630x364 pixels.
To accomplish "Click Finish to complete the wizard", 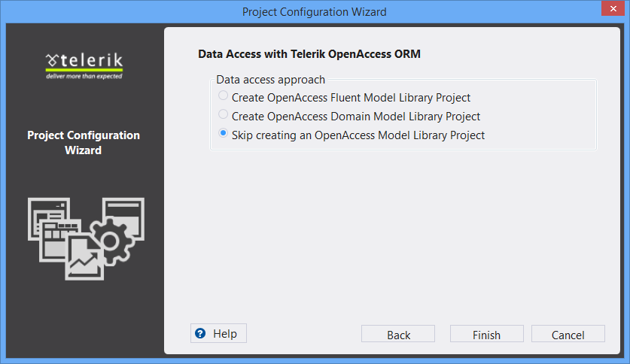I will (x=486, y=334).
